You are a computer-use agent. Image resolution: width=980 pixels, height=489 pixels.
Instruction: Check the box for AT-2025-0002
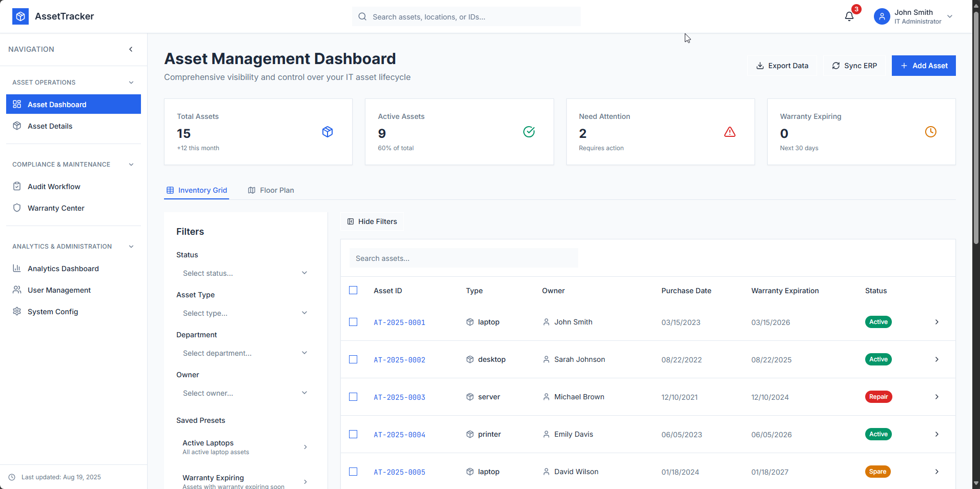353,359
